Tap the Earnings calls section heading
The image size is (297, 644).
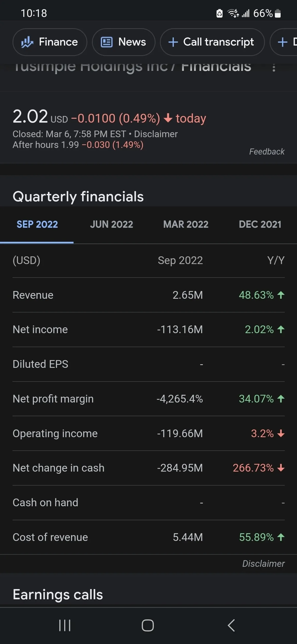58,594
